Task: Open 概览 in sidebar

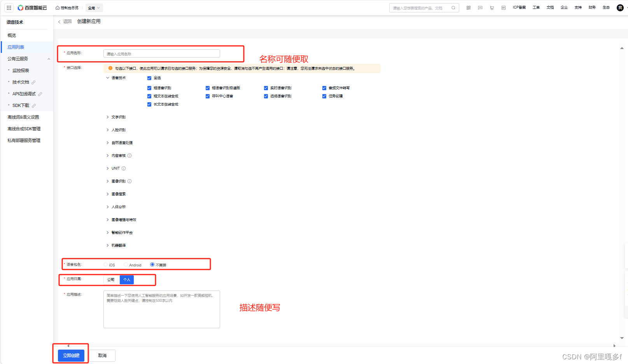Action: (12, 35)
